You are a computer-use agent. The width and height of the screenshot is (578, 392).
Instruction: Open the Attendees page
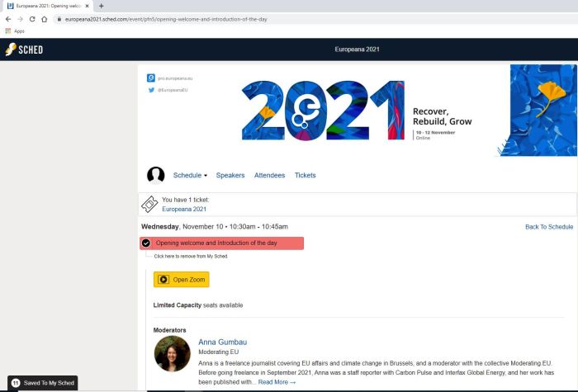pyautogui.click(x=269, y=175)
